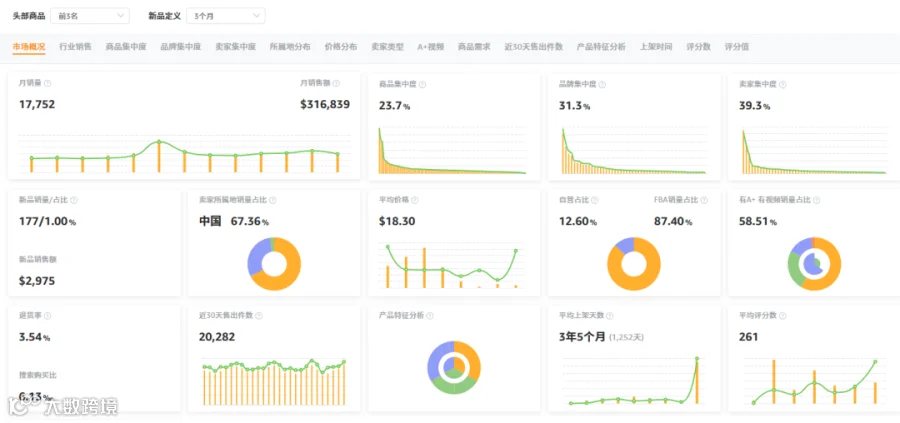Click help icon beside 平均评分数
900x423 pixels.
click(783, 316)
